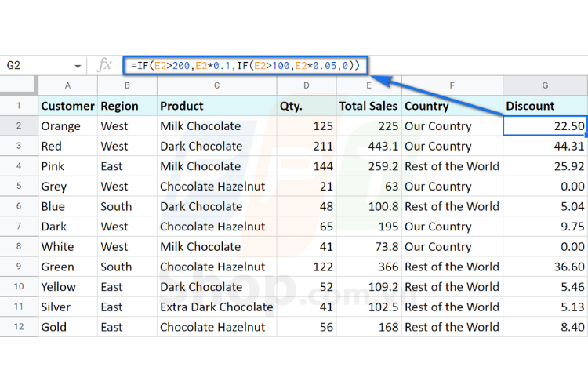Select cell with discount 9.75
Viewport: 588px width, 392px height.
(545, 227)
